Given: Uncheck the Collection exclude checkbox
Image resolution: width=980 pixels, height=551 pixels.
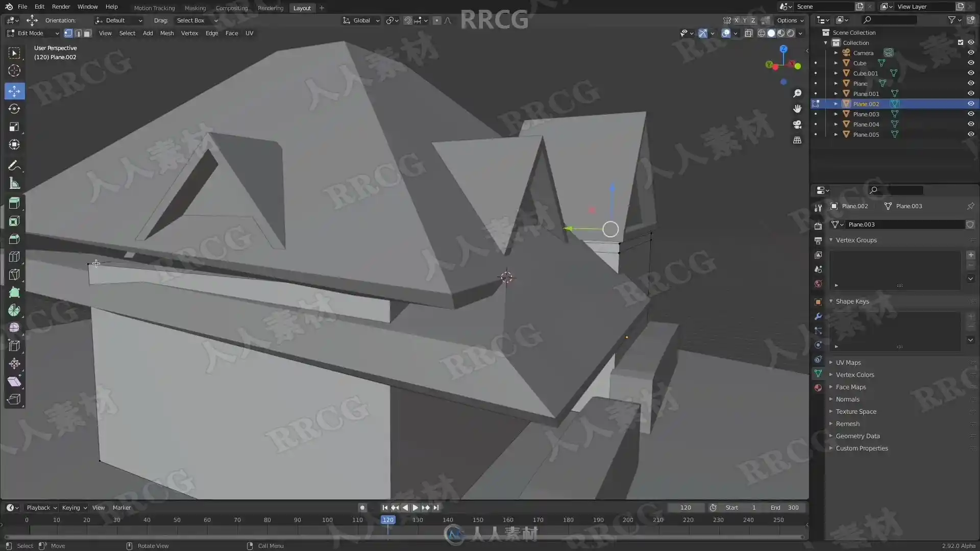Looking at the screenshot, I should [960, 42].
